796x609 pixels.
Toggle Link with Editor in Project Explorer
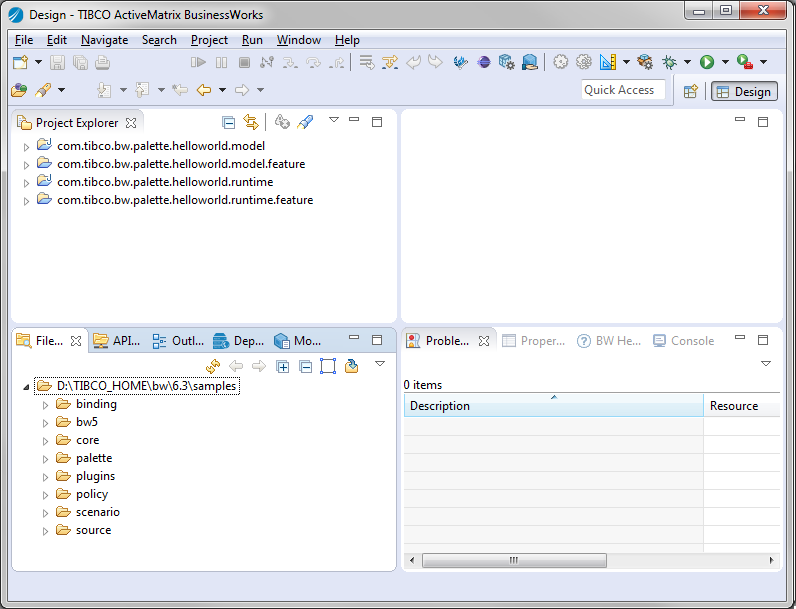click(x=251, y=122)
